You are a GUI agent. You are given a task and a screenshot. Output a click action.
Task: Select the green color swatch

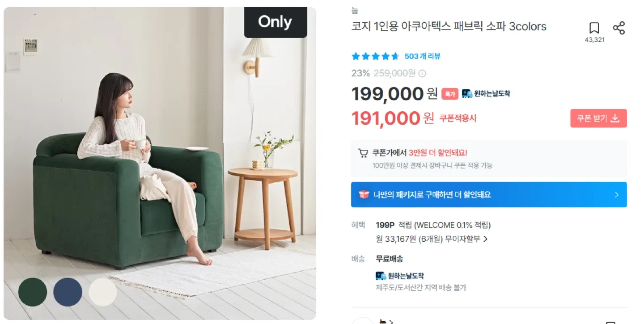coord(33,292)
